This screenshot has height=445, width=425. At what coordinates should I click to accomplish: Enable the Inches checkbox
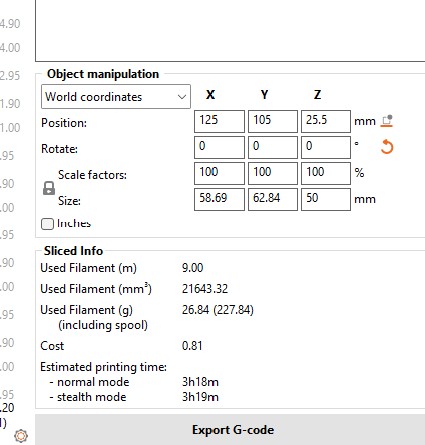pyautogui.click(x=47, y=224)
